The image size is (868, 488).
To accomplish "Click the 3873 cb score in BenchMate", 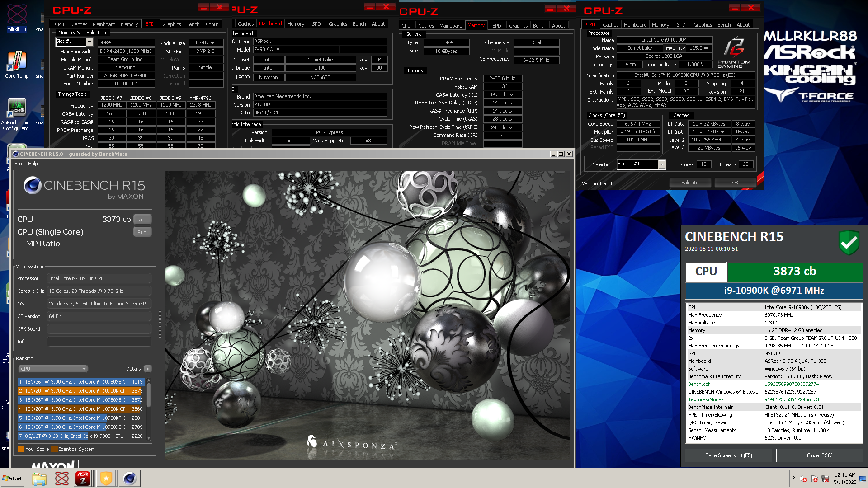I will [x=795, y=271].
